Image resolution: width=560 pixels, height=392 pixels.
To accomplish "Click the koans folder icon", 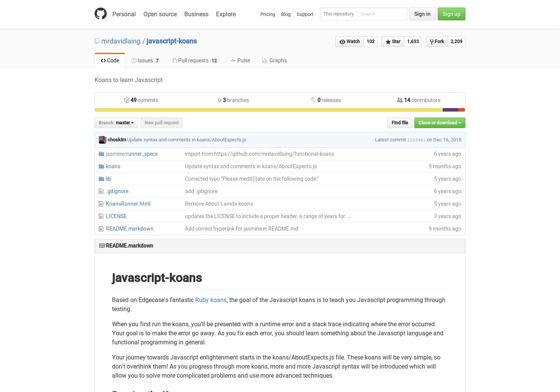I will point(101,166).
